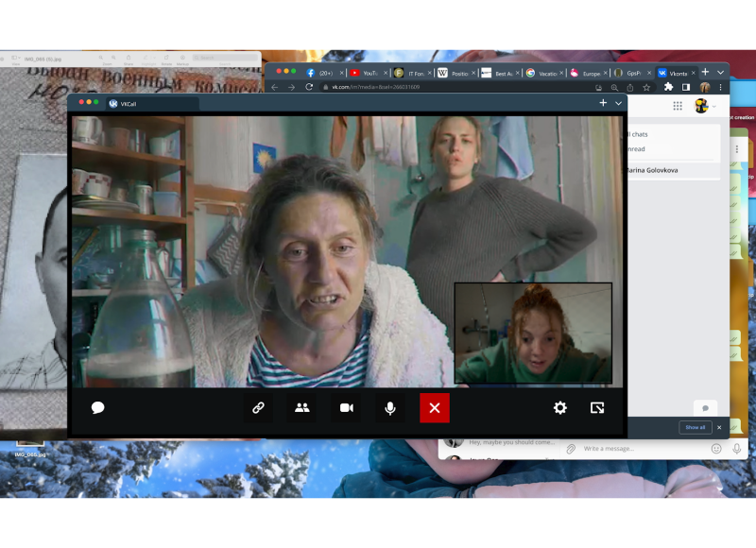Open the Chrome profile avatar
This screenshot has height=548, width=756.
(704, 87)
